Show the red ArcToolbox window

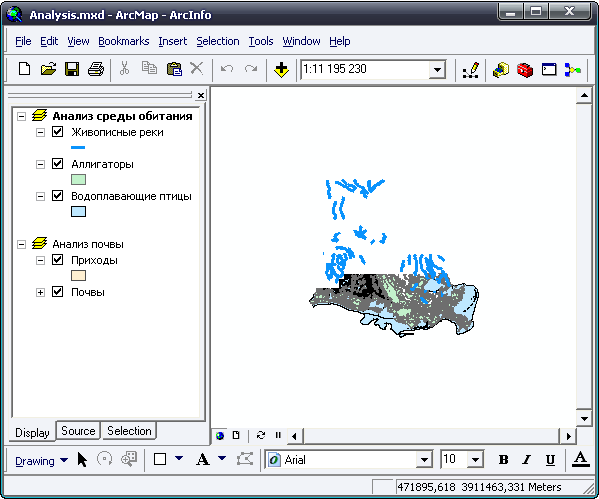click(x=525, y=70)
